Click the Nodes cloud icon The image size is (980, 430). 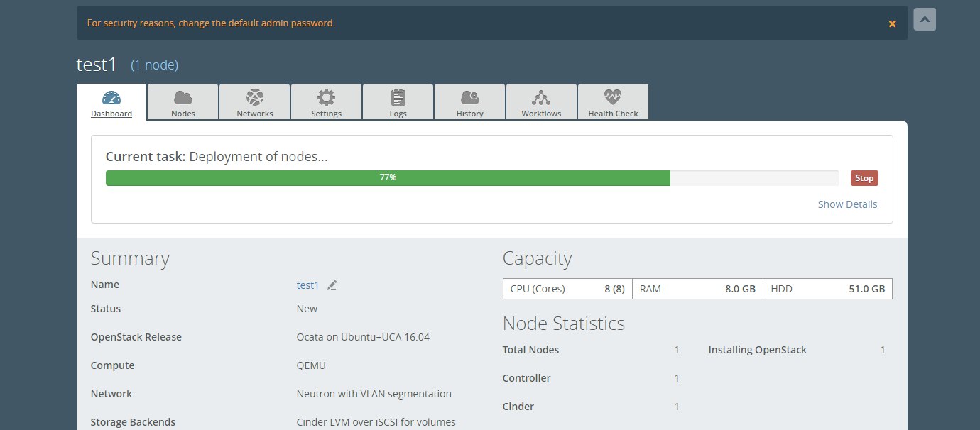click(183, 98)
